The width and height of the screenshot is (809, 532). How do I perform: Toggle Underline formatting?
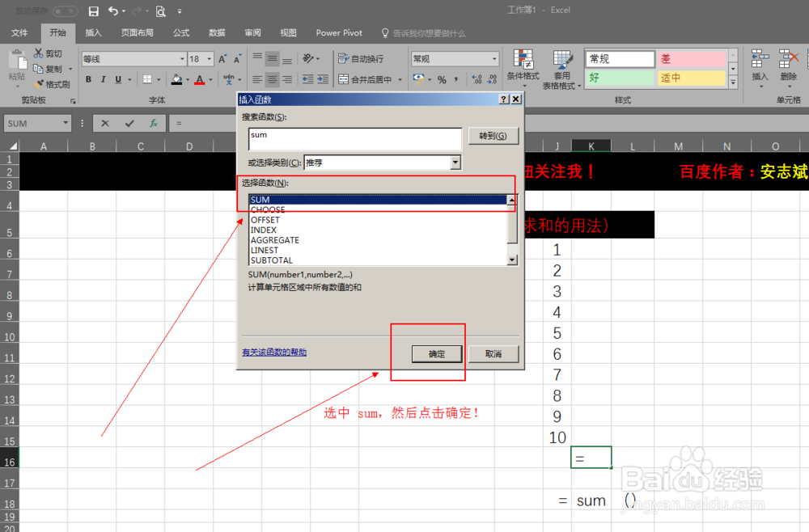[118, 79]
